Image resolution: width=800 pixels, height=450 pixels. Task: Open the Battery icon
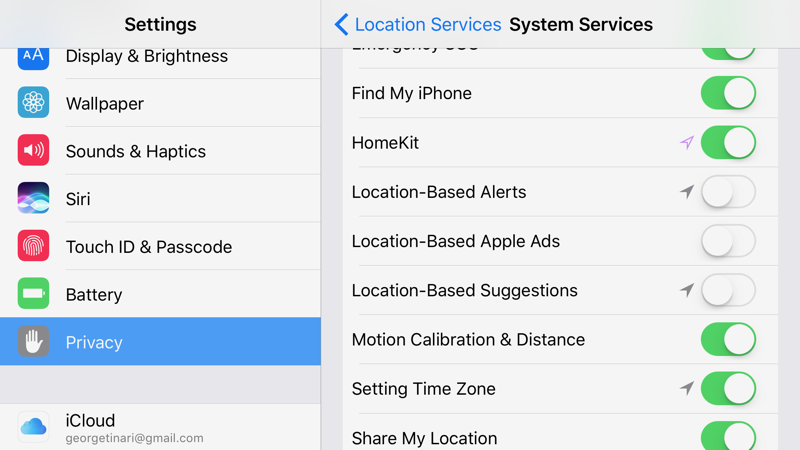(33, 294)
